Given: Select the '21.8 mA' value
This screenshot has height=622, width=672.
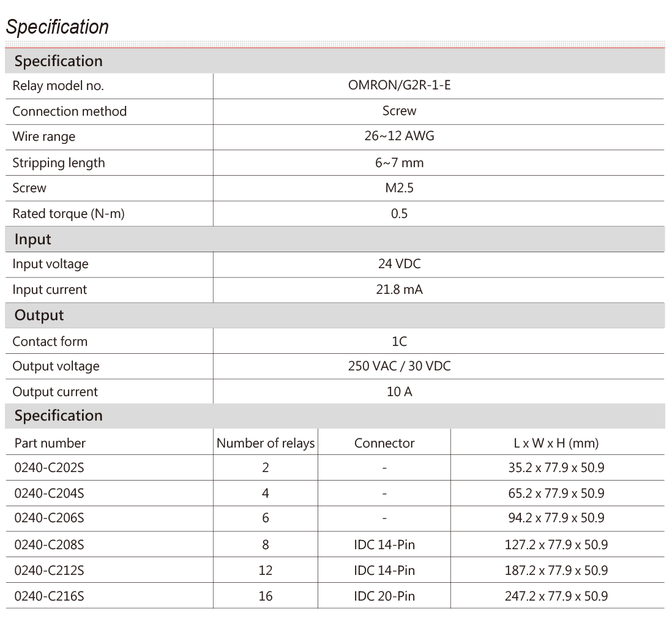Looking at the screenshot, I should point(399,290).
